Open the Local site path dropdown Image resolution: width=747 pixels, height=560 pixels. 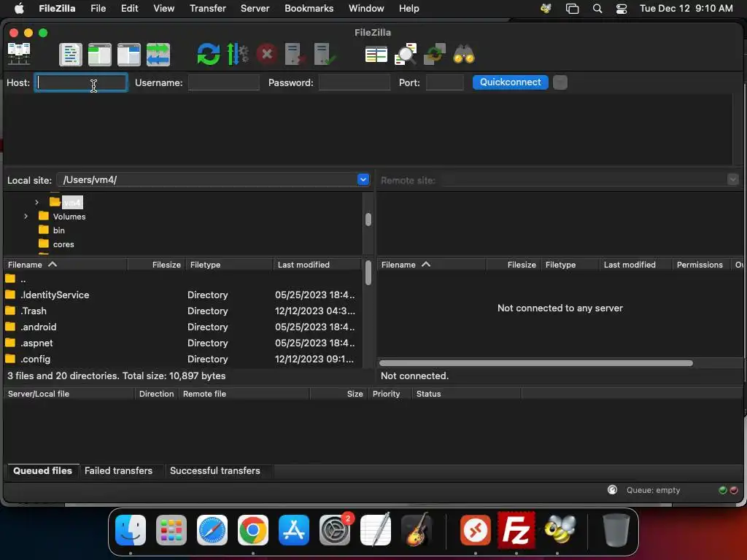click(x=363, y=179)
